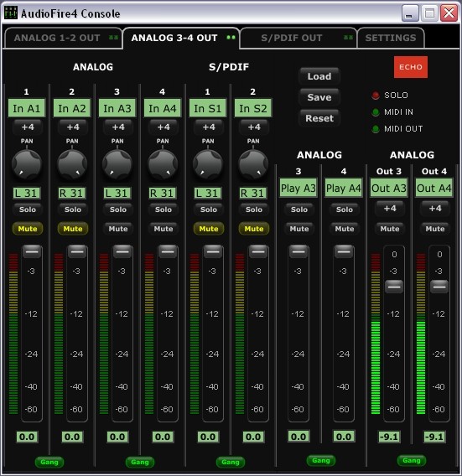Toggle Gang for S/PDIF inputs

click(231, 462)
